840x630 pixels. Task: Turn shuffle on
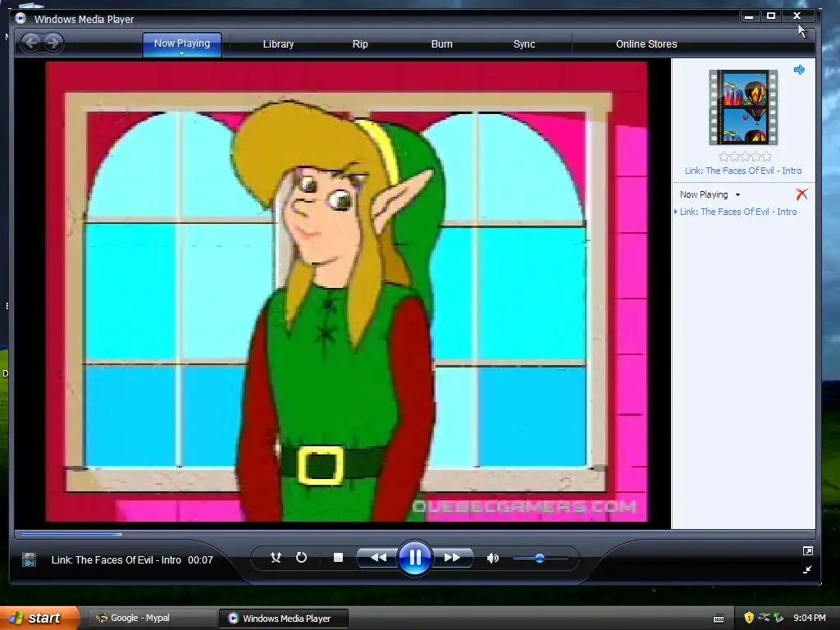276,558
